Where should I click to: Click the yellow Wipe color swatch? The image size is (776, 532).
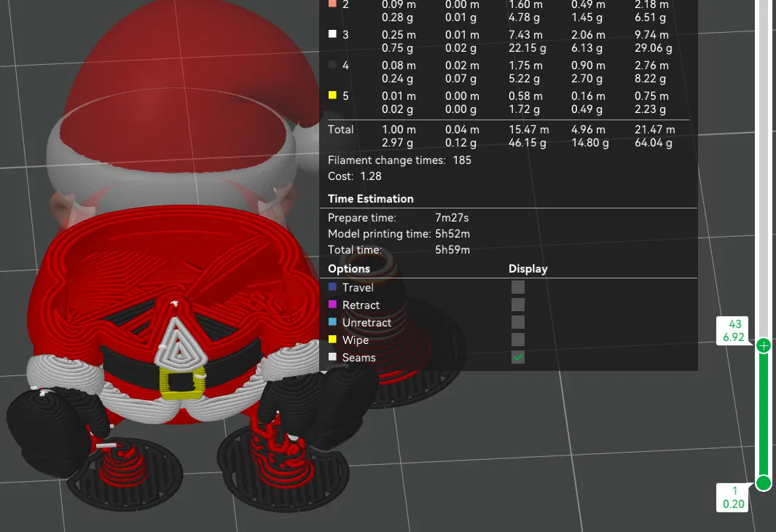pyautogui.click(x=332, y=339)
